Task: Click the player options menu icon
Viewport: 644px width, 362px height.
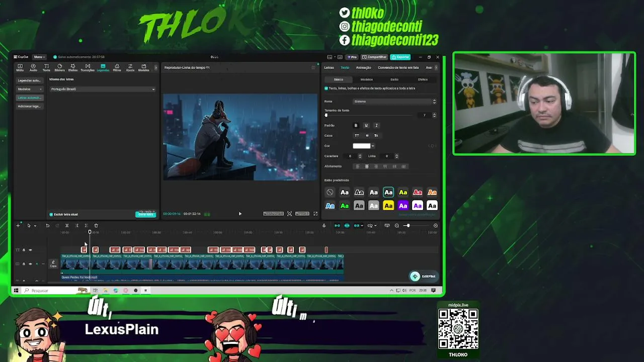Action: pyautogui.click(x=313, y=67)
